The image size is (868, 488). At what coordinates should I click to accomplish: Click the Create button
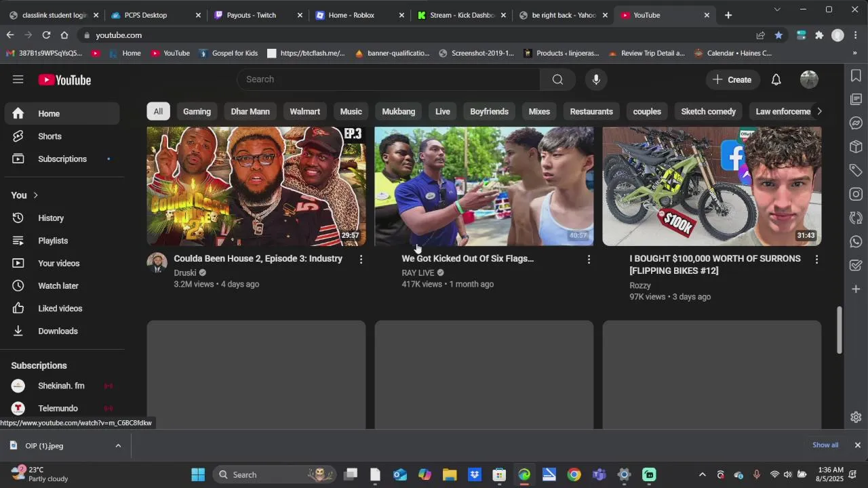tap(732, 80)
